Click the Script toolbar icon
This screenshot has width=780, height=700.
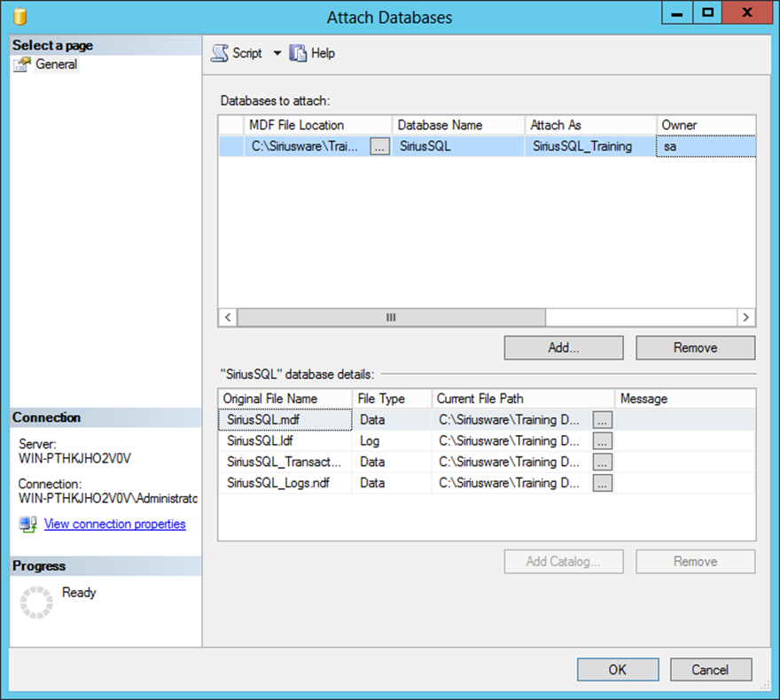[219, 53]
